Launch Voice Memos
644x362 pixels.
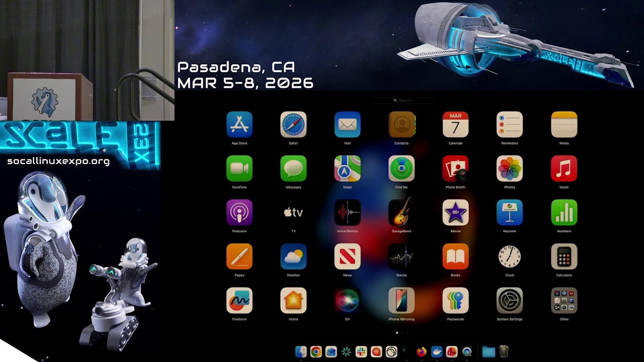[348, 213]
